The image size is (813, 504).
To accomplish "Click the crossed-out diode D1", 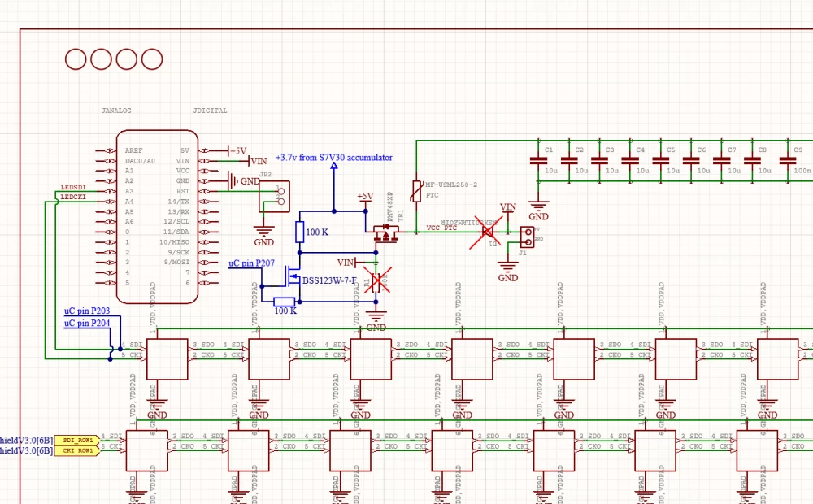I will pyautogui.click(x=485, y=233).
